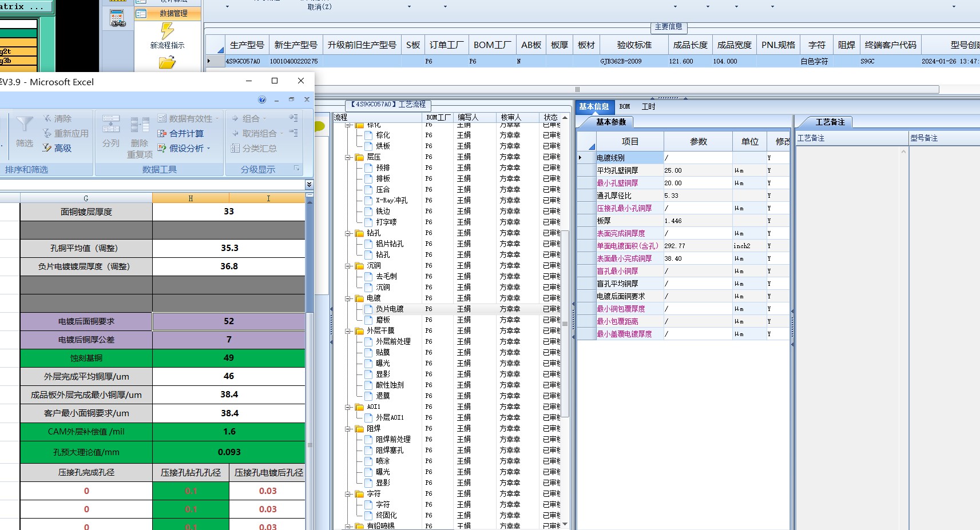This screenshot has height=530, width=980.
Task: Select the 工艺备注 tab
Action: tap(830, 122)
